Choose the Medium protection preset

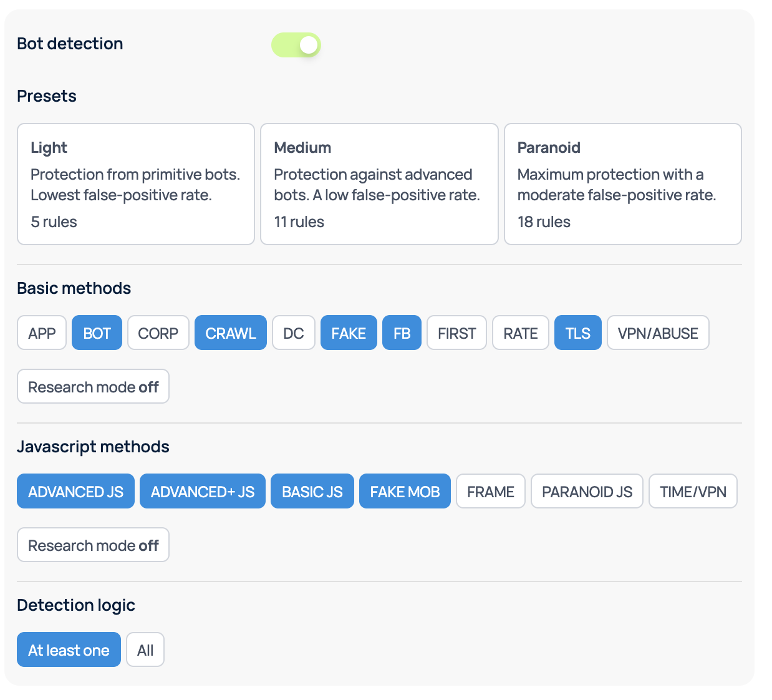point(379,183)
